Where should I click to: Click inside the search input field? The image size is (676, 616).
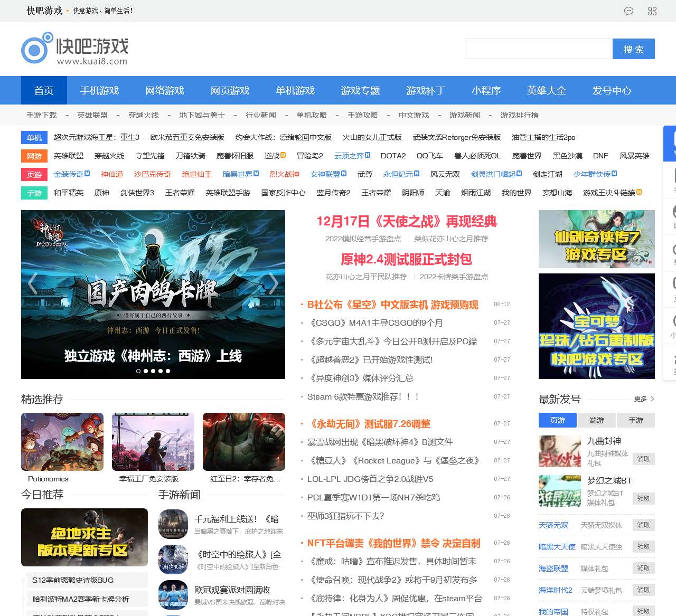[539, 49]
